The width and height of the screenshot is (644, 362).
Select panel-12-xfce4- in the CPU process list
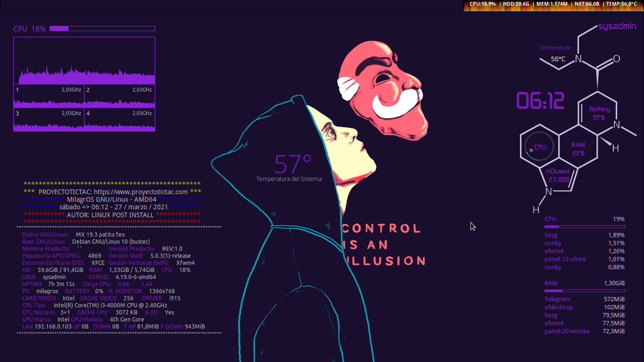coord(566,259)
